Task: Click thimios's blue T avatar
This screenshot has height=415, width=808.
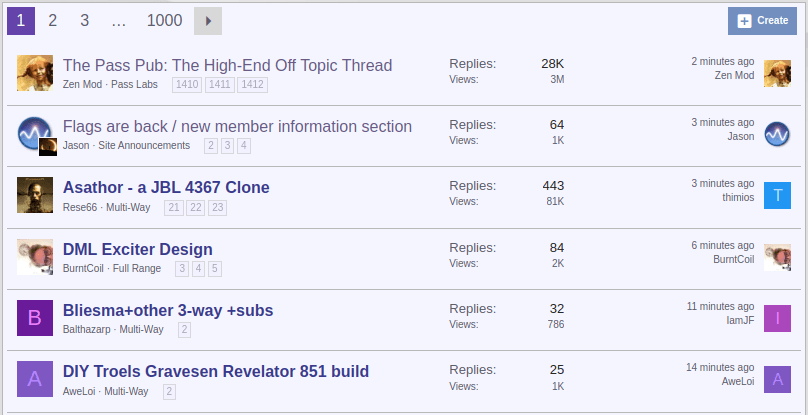Action: click(777, 195)
